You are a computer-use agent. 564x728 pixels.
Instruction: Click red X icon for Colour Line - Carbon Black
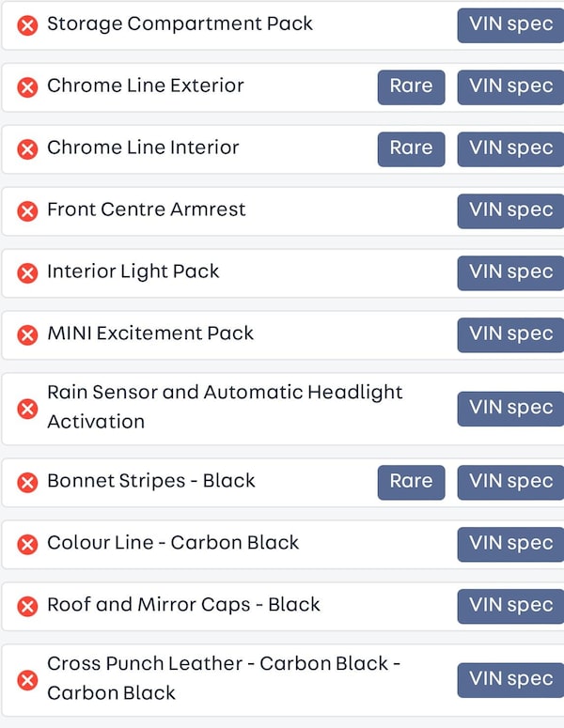(x=28, y=545)
